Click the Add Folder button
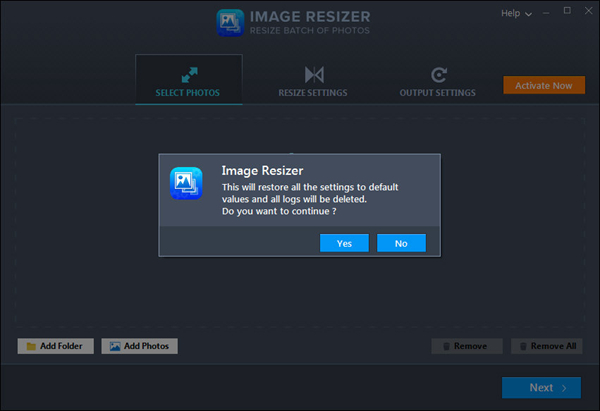The width and height of the screenshot is (600, 411). click(x=55, y=346)
